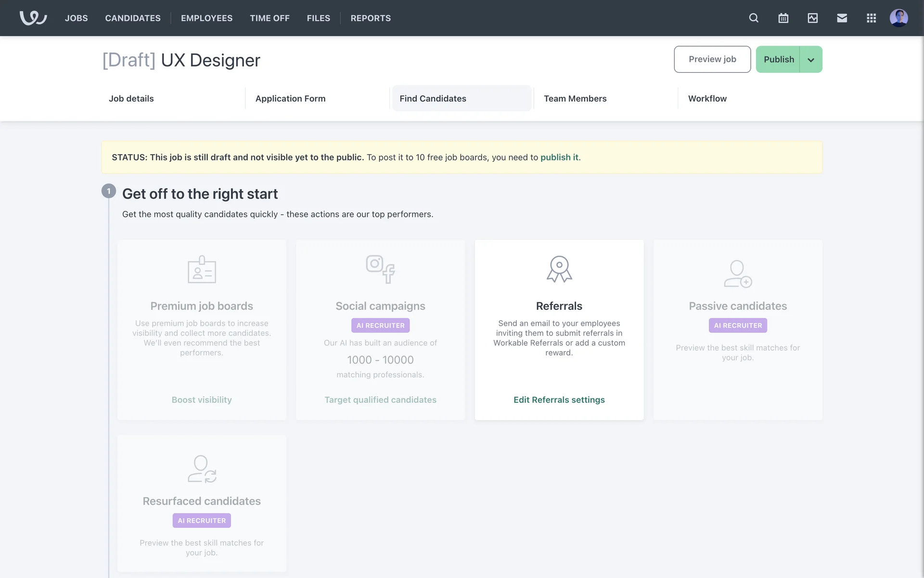Image resolution: width=924 pixels, height=578 pixels.
Task: Click the Publish button
Action: click(778, 59)
